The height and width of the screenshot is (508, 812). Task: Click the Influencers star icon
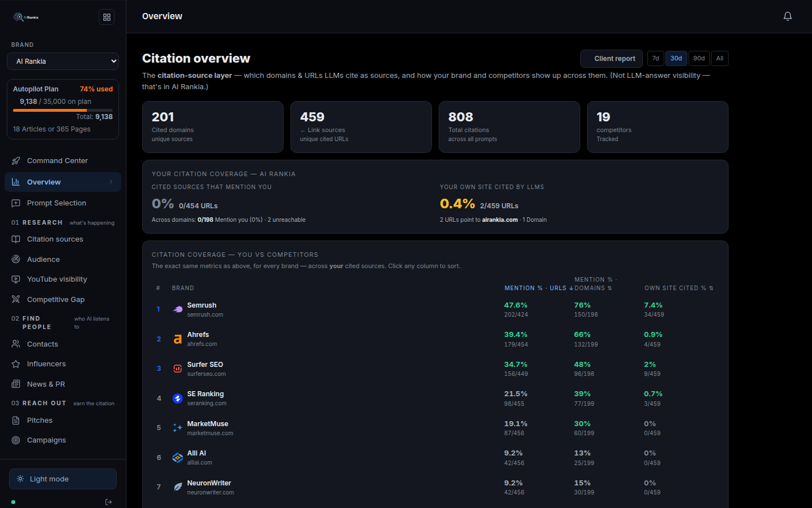(16, 364)
